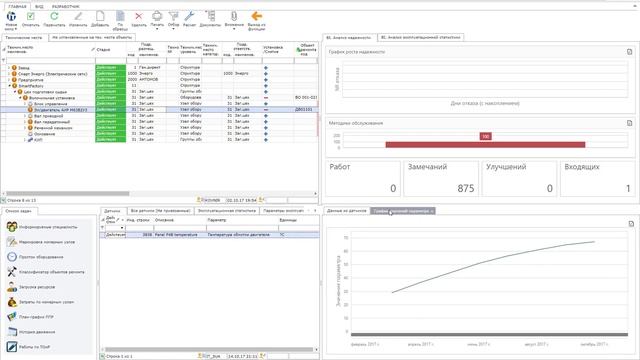Select the Эл/двигатель АИР tree row
This screenshot has height=360, width=640.
(x=159, y=110)
